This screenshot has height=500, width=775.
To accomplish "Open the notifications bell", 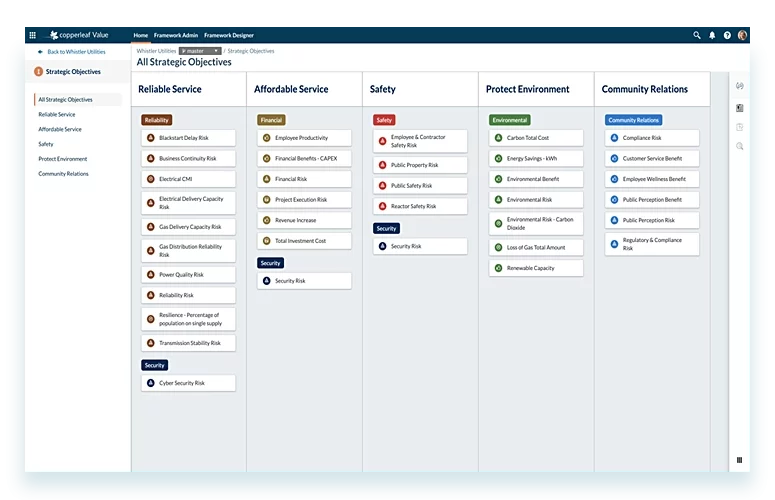I will (712, 35).
